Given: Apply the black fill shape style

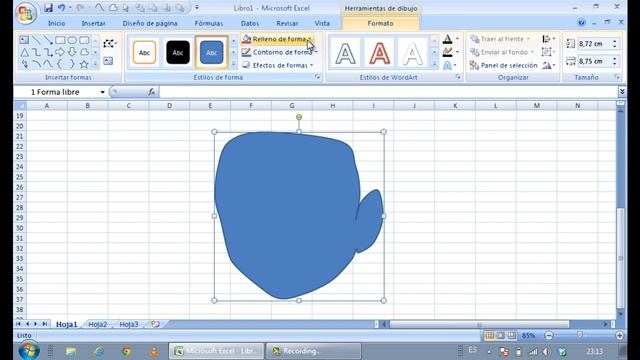Looking at the screenshot, I should click(x=178, y=52).
